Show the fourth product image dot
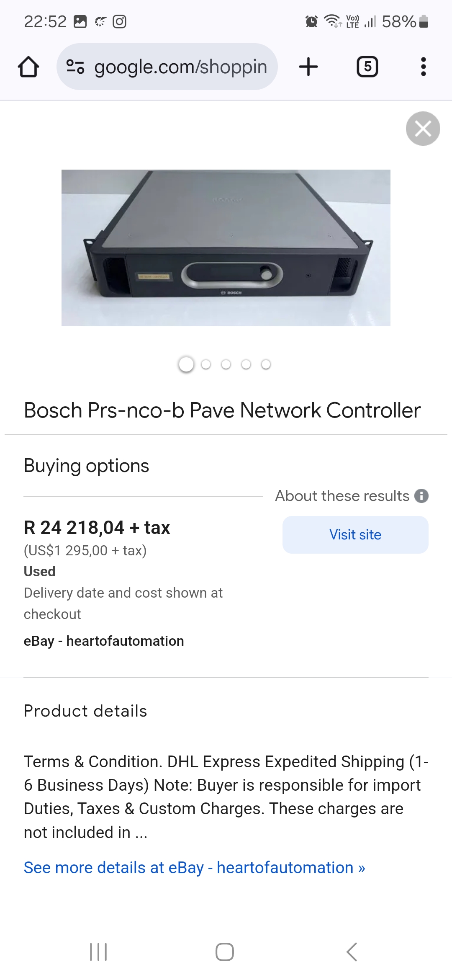The width and height of the screenshot is (452, 980). click(246, 364)
